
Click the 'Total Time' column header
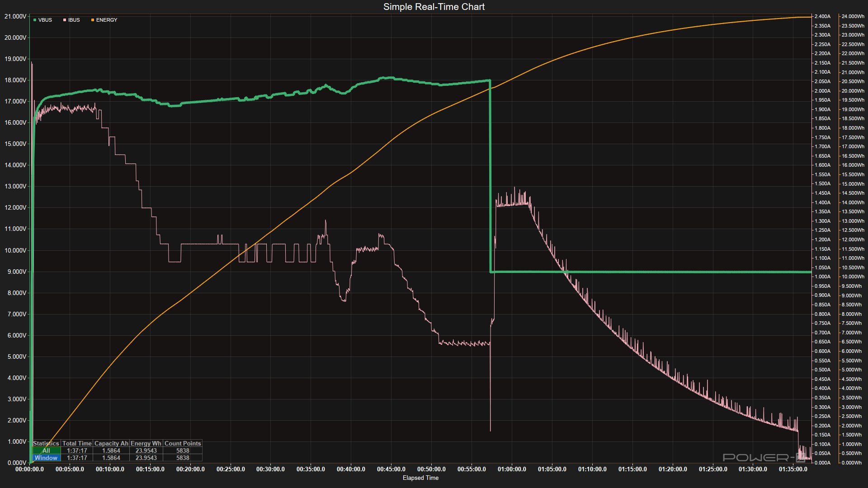77,444
